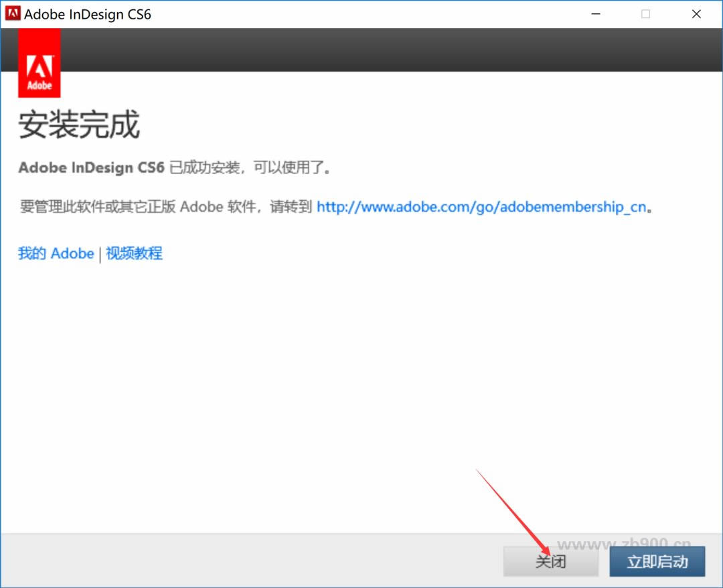The height and width of the screenshot is (588, 723).
Task: Click the Adobe logo icon in title bar
Action: coord(13,14)
